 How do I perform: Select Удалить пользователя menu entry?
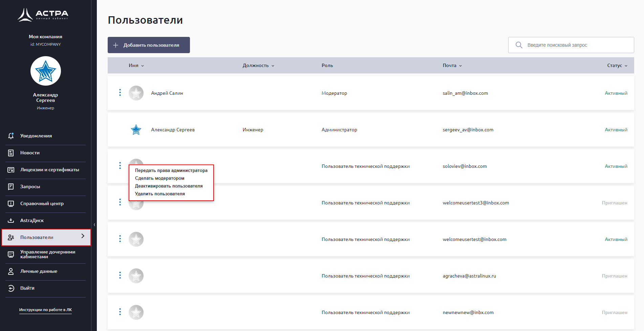[x=160, y=194]
